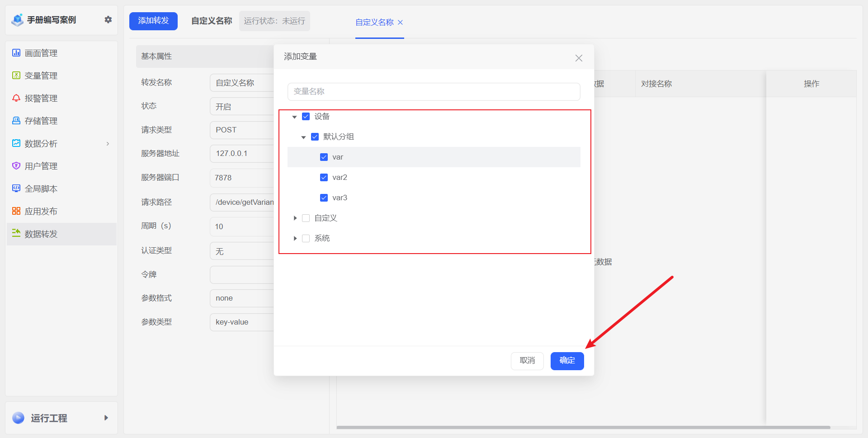Click the settings gear icon beside project name
This screenshot has width=868, height=438.
108,19
